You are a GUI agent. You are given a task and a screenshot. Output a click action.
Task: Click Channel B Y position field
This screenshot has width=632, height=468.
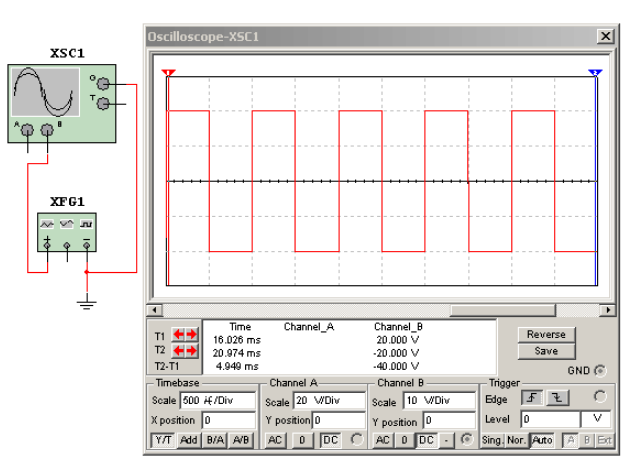tap(449, 420)
